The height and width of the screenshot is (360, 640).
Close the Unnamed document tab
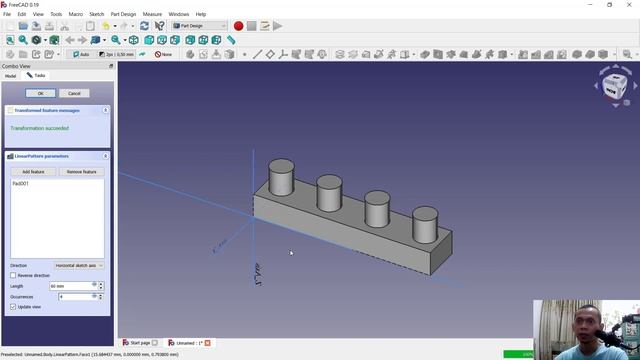coord(207,343)
